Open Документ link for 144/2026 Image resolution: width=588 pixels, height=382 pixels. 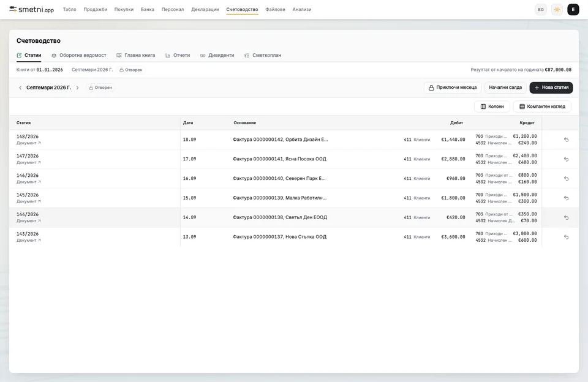[x=29, y=221]
